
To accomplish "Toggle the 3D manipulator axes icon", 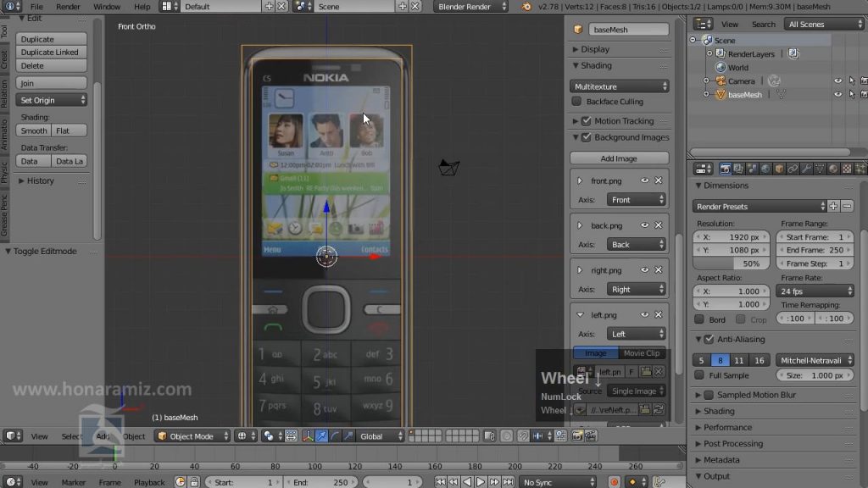I will 308,436.
